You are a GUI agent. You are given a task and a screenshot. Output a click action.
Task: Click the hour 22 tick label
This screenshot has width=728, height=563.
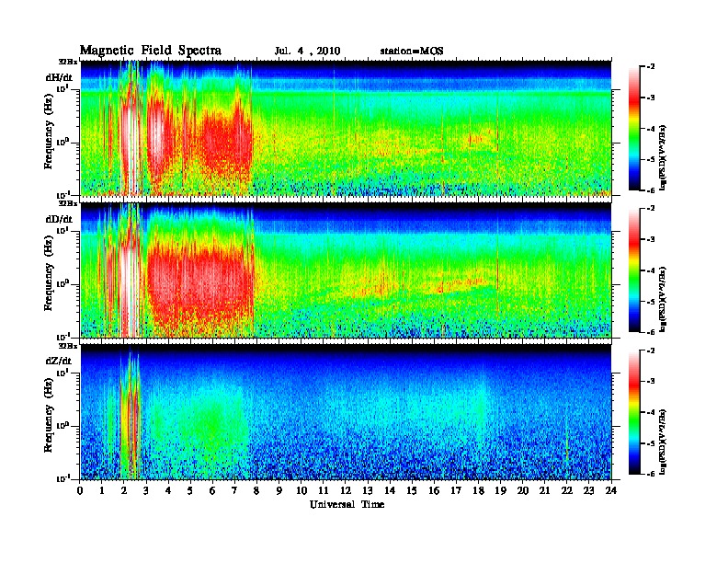pyautogui.click(x=567, y=490)
